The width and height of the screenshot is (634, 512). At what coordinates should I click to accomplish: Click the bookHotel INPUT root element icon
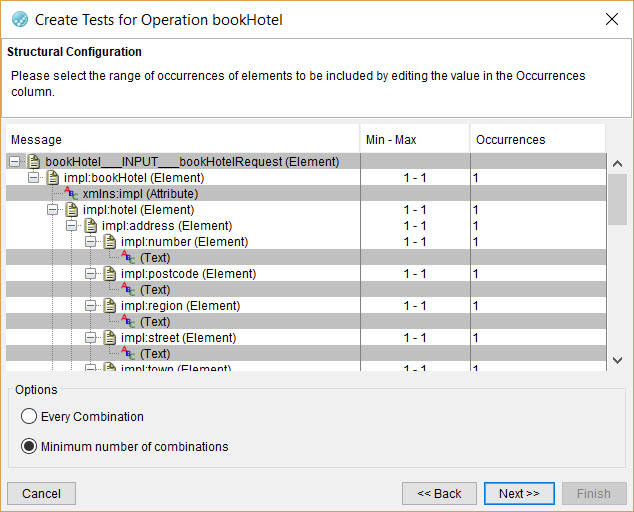33,162
